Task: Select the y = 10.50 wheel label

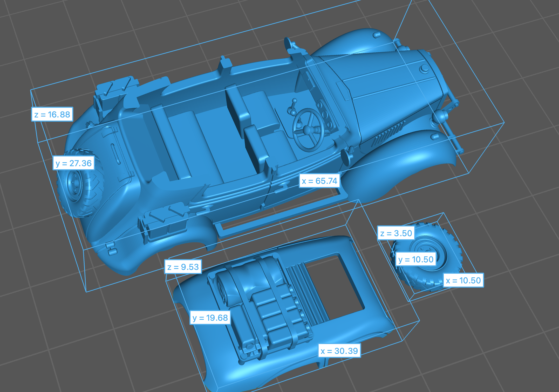Action: 416,259
